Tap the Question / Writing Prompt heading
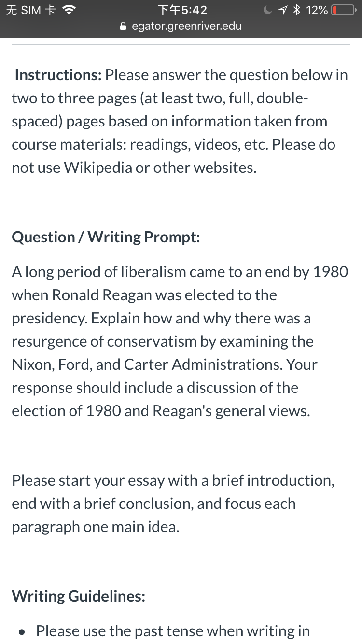The height and width of the screenshot is (644, 362). (x=106, y=237)
